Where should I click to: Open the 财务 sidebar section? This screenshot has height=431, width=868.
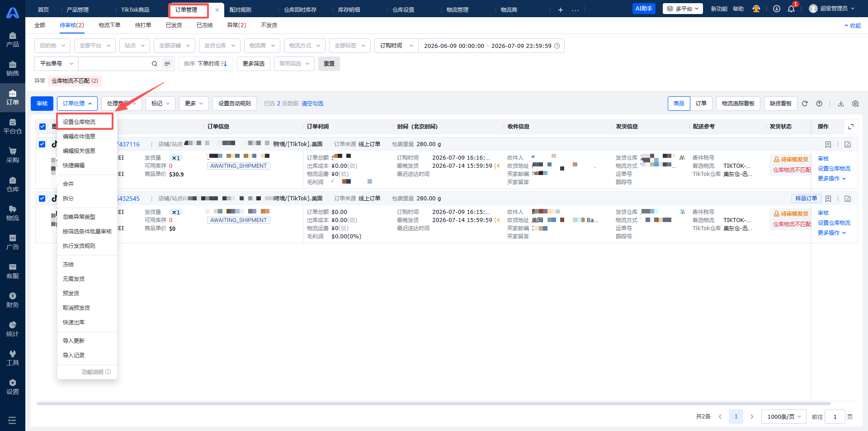pos(13,300)
